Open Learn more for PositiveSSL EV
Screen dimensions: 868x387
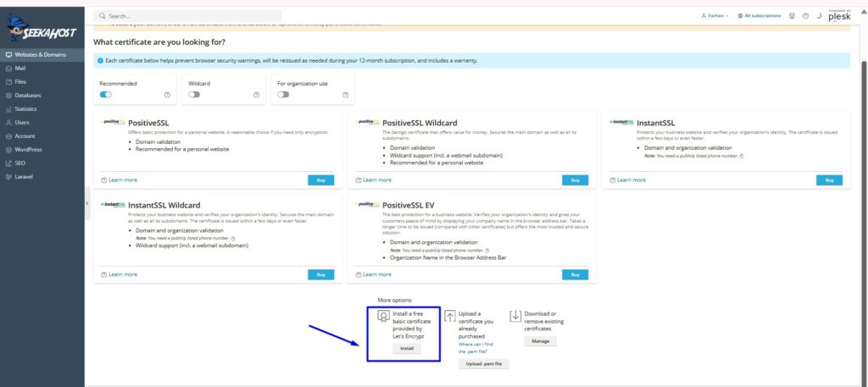[x=377, y=274]
